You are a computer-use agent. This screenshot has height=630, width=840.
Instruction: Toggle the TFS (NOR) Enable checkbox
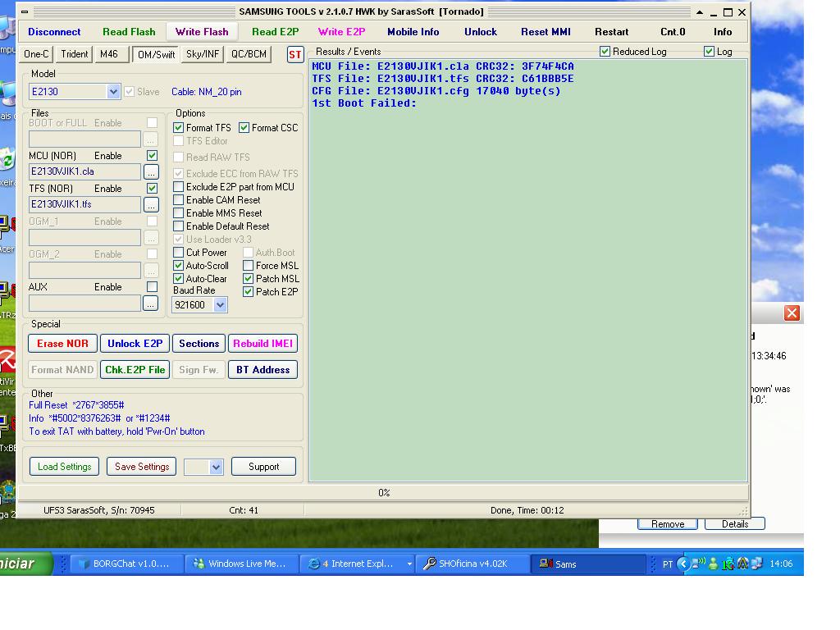(152, 188)
